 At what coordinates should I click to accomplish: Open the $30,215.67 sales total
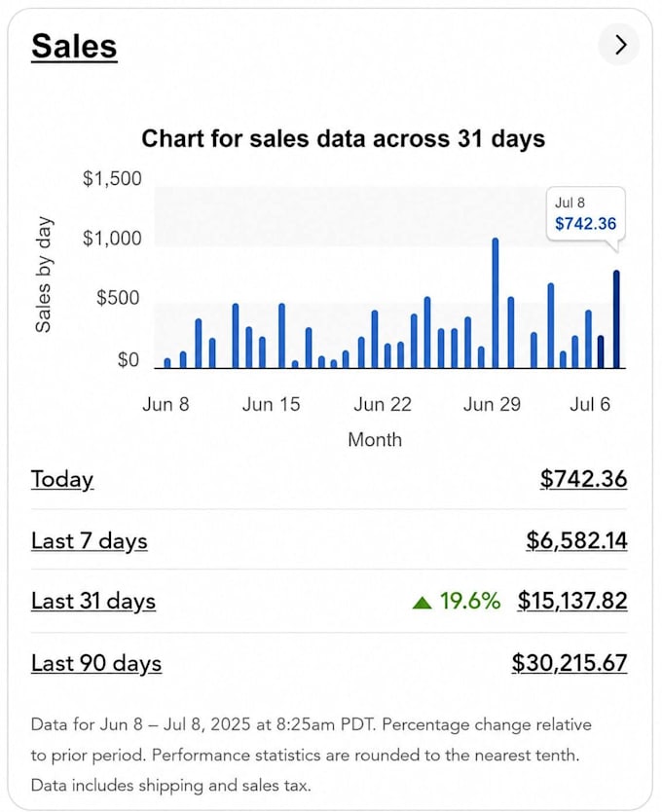tap(570, 662)
